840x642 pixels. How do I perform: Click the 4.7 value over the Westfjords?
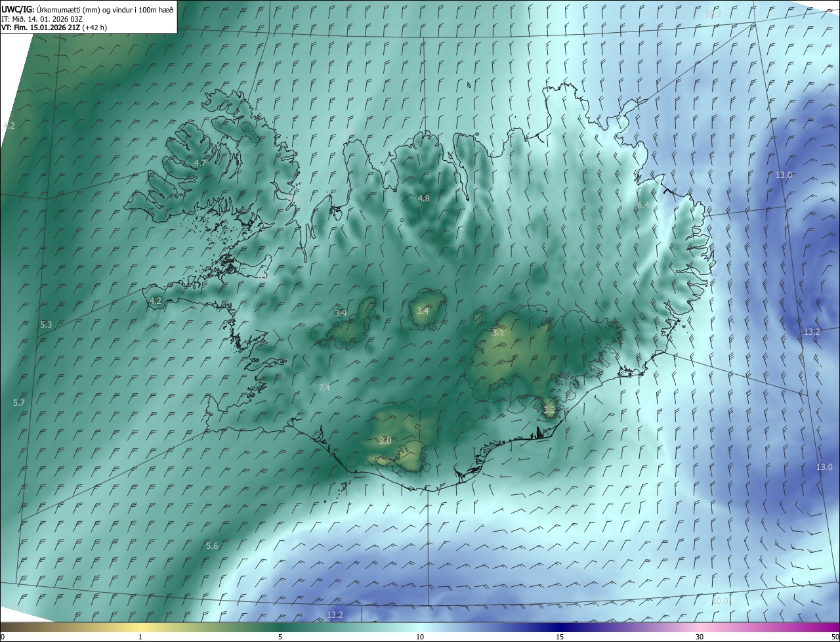coord(200,163)
